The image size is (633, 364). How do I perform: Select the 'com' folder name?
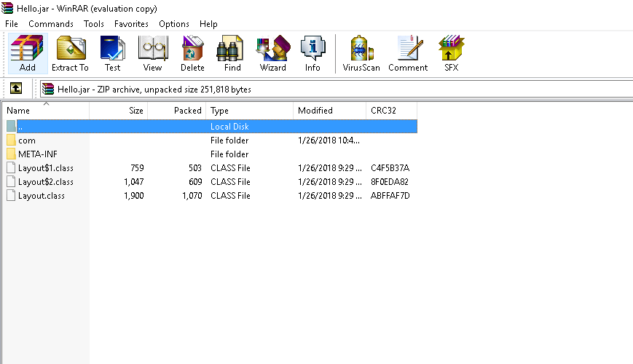pyautogui.click(x=27, y=141)
